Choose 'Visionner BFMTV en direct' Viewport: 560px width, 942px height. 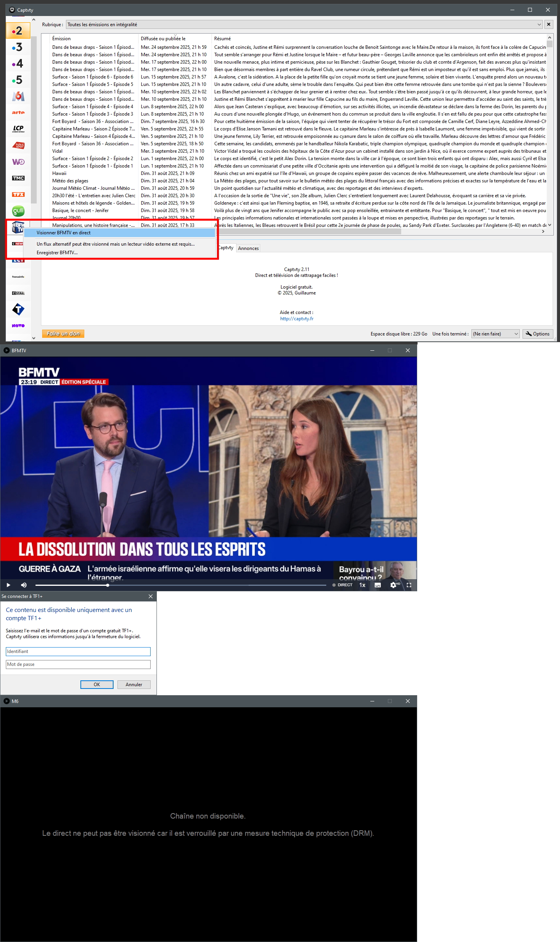click(x=119, y=233)
